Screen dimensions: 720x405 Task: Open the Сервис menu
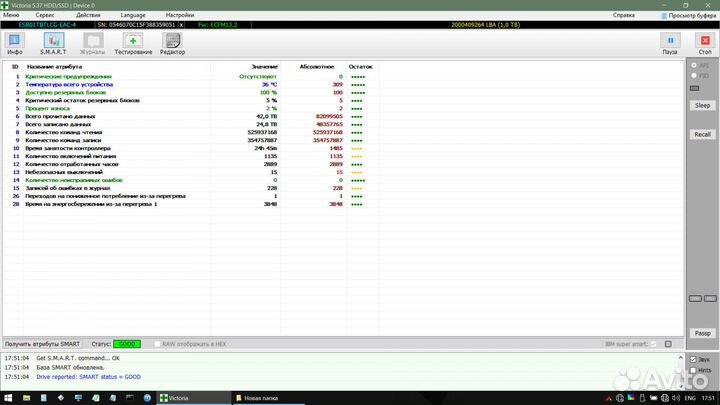[45, 16]
